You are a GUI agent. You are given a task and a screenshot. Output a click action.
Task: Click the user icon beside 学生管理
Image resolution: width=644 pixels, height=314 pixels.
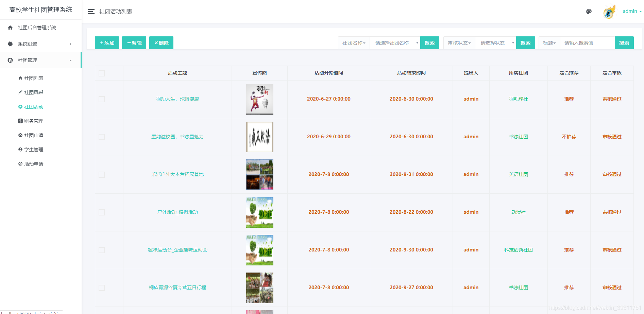coord(20,150)
